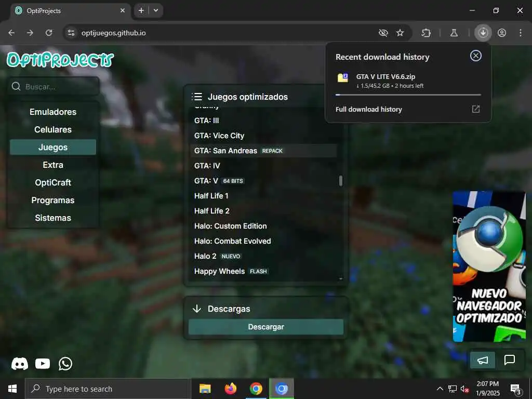Screen dimensions: 532x399
Task: Select Celulares in the sidebar
Action: 53,129
